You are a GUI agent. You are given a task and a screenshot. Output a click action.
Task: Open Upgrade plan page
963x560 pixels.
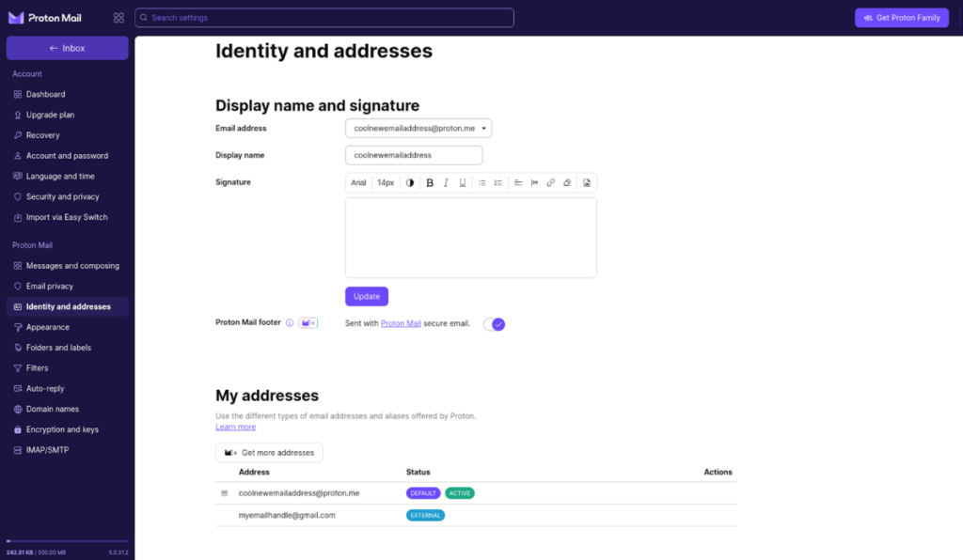(x=67, y=115)
